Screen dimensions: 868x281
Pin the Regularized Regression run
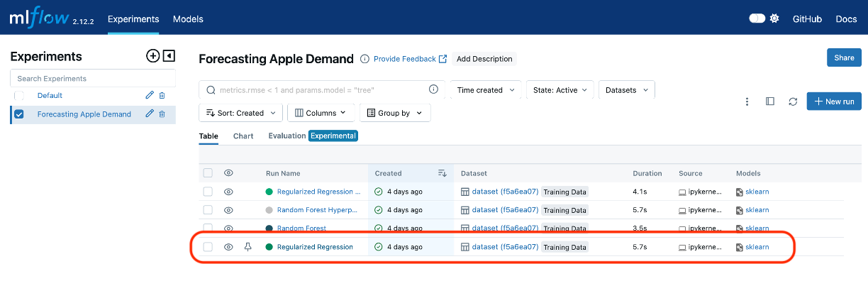click(x=247, y=247)
